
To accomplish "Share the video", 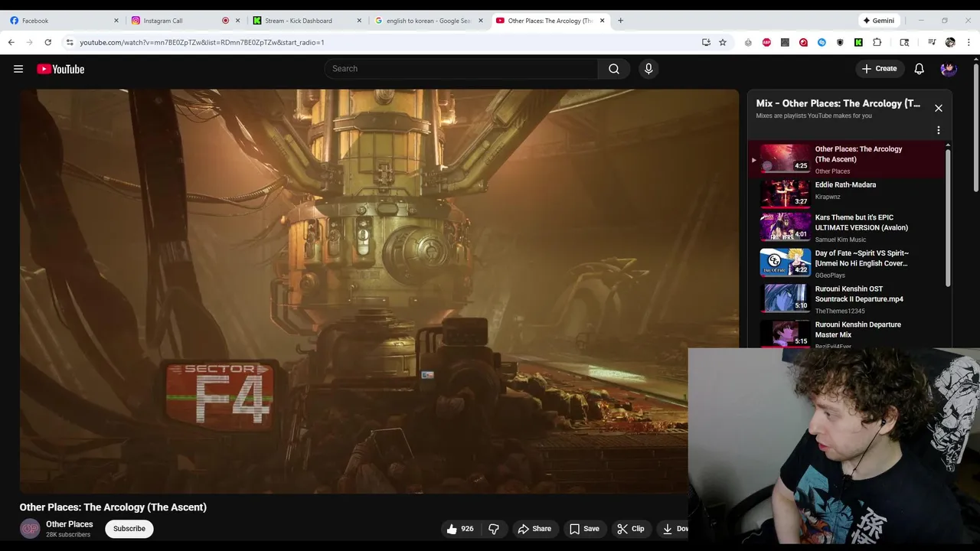I will coord(534,529).
